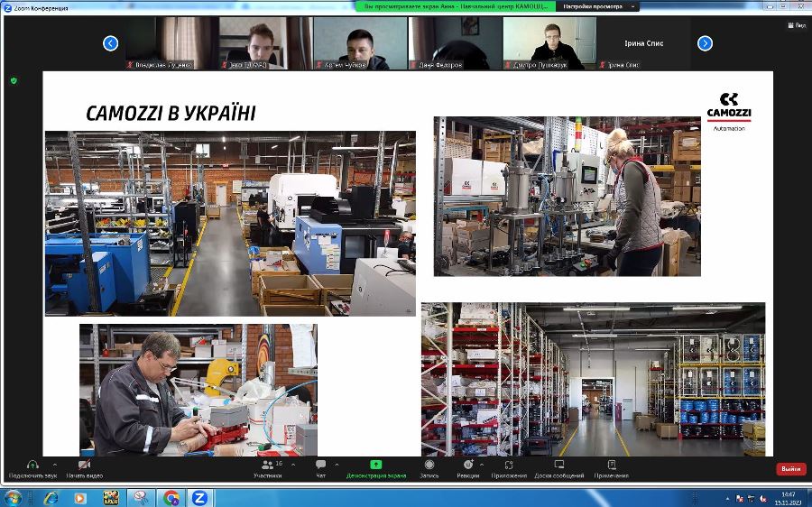Click the Zoom icon in the taskbar
The width and height of the screenshot is (812, 507).
click(199, 498)
